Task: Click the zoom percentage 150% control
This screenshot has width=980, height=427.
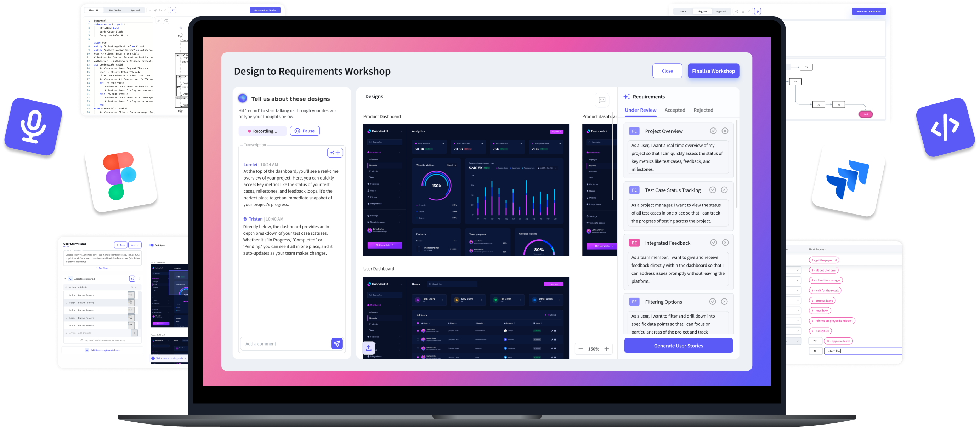Action: 594,348
